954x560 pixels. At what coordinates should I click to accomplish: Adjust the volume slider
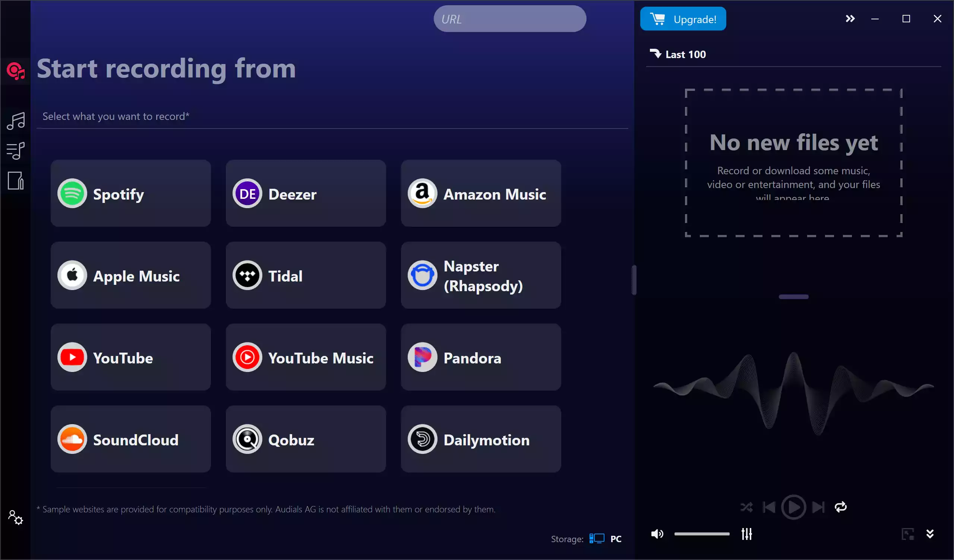point(701,534)
